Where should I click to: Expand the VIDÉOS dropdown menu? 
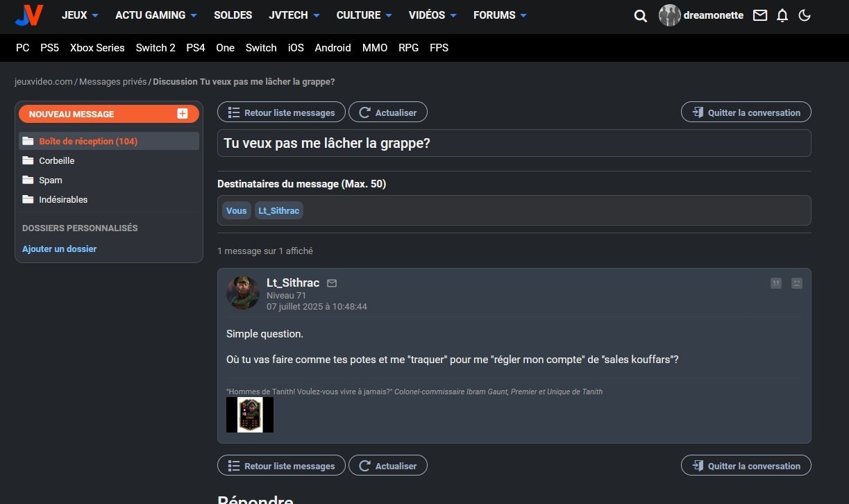(x=432, y=15)
